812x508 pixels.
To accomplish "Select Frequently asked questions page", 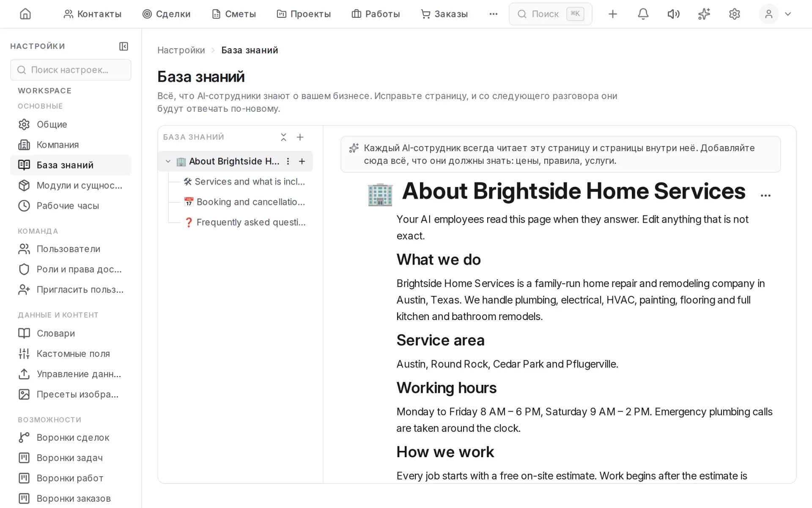I will click(244, 222).
